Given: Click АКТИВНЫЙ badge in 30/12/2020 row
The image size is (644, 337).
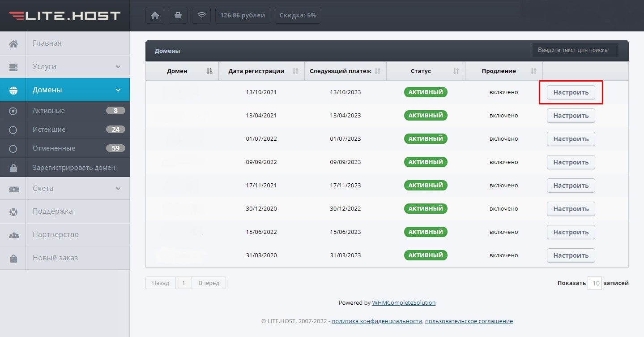Looking at the screenshot, I should coord(426,208).
